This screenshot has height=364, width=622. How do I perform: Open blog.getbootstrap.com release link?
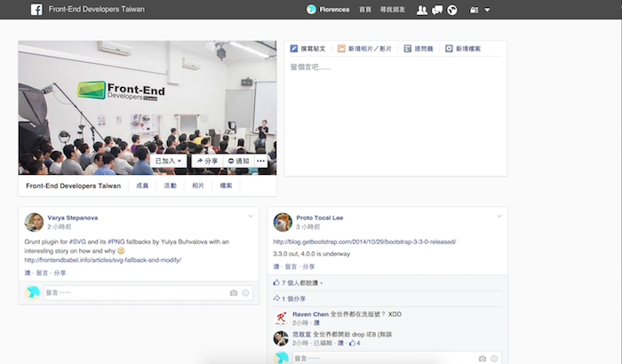(364, 241)
